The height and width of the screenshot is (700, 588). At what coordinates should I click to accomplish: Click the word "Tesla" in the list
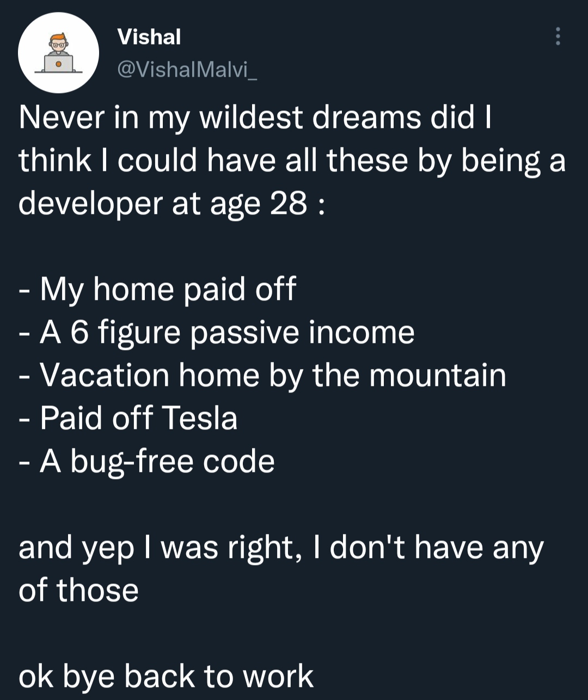[x=199, y=418]
